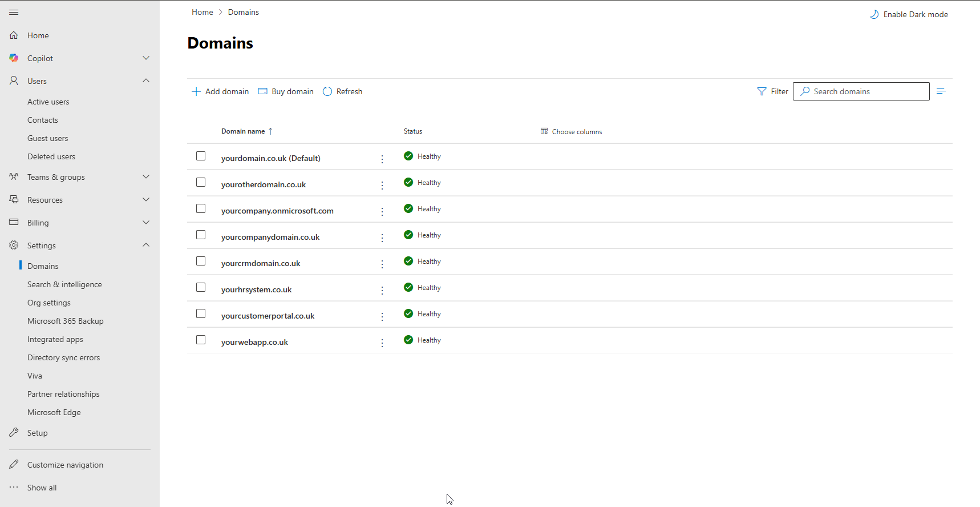Open Search & intelligence settings
The image size is (980, 507).
point(64,284)
